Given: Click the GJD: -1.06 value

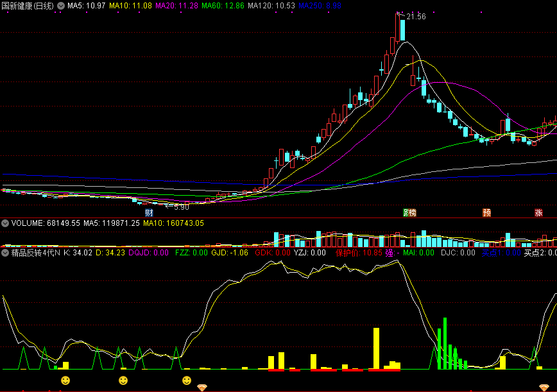Looking at the screenshot, I should tap(230, 253).
